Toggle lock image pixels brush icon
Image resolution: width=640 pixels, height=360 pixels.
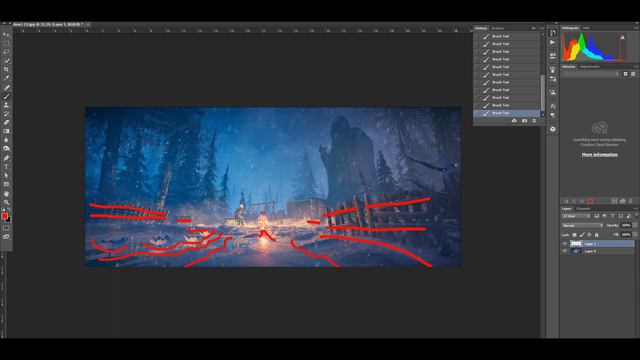[582, 235]
